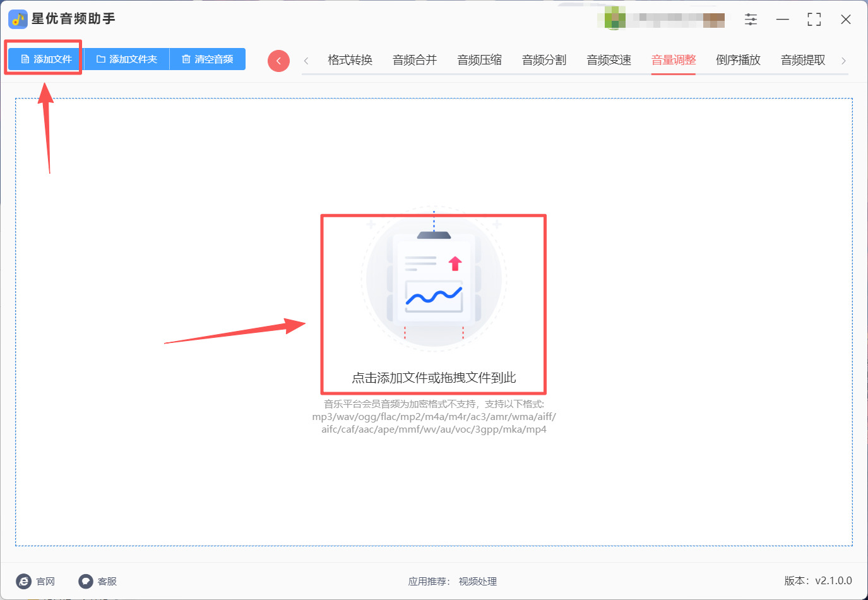Viewport: 868px width, 600px height.
Task: Open the 官网 website link
Action: [x=36, y=582]
